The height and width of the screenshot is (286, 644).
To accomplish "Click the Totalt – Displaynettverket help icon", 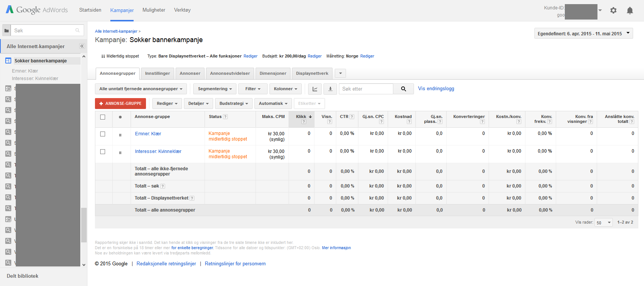I will point(192,198).
